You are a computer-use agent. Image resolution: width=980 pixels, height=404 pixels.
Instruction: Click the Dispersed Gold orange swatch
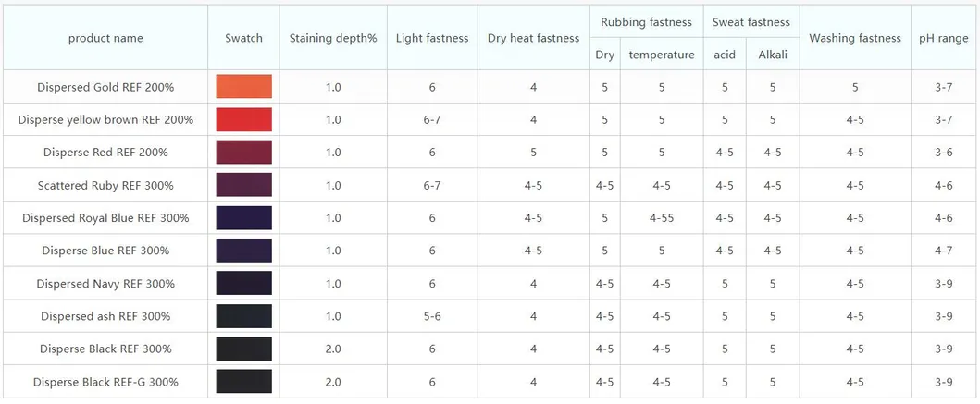(243, 87)
